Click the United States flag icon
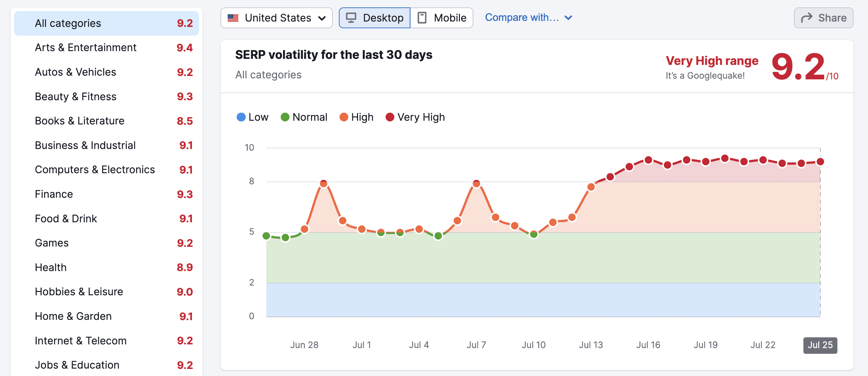 click(233, 18)
